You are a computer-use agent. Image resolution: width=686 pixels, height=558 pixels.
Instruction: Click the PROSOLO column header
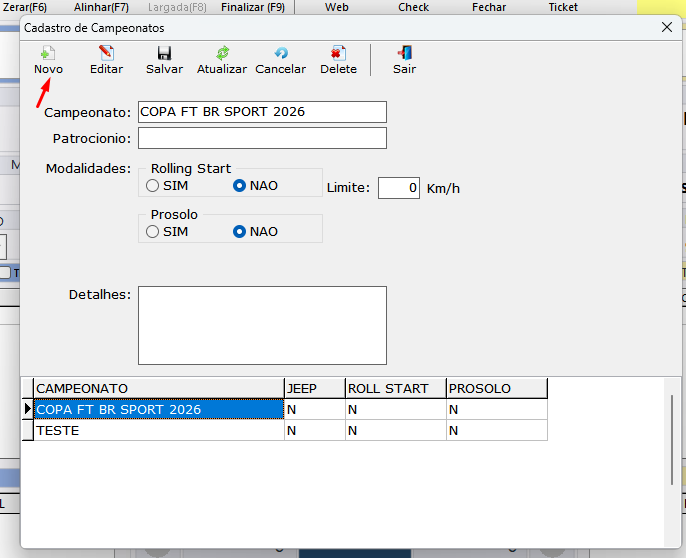pyautogui.click(x=497, y=389)
